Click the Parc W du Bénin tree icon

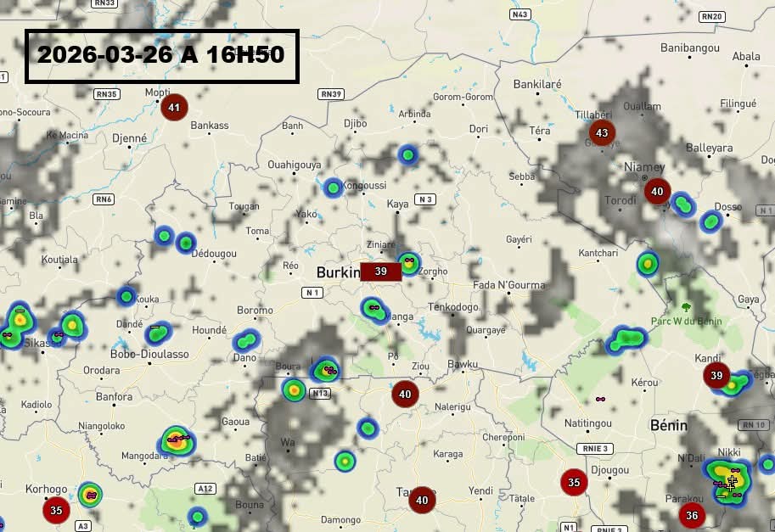[686, 306]
